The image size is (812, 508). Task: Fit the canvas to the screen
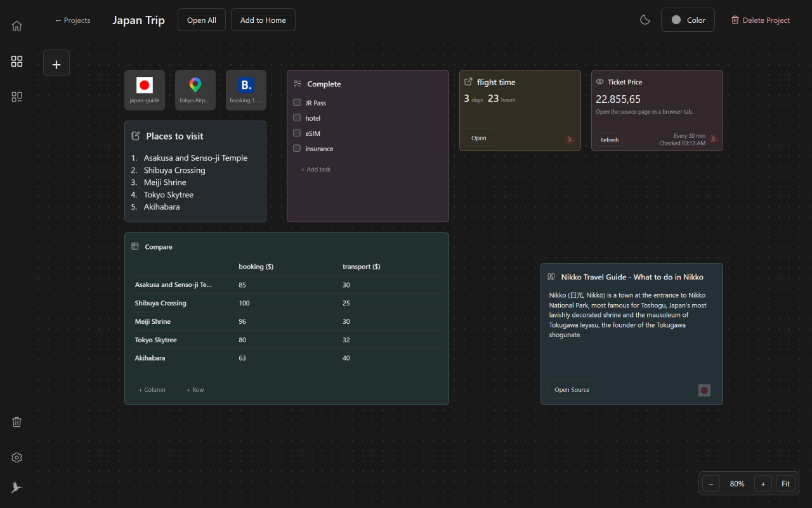(785, 484)
